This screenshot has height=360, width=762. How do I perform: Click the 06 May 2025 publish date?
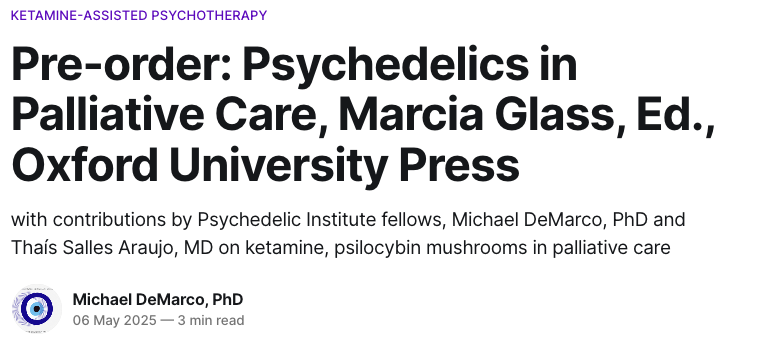pyautogui.click(x=115, y=321)
